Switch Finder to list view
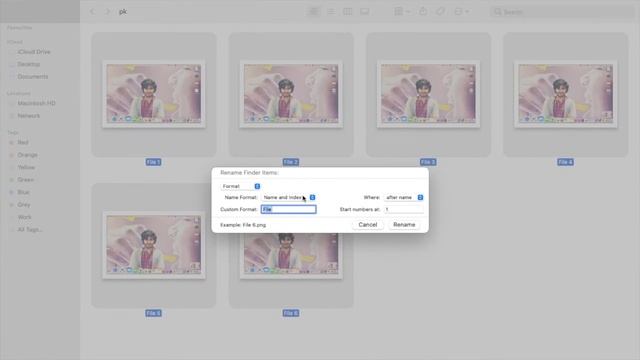The height and width of the screenshot is (360, 640). tap(331, 12)
